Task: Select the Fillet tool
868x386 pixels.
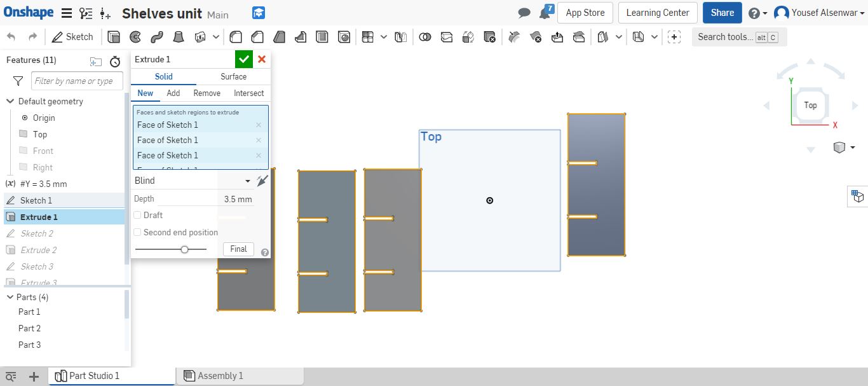Action: [235, 37]
